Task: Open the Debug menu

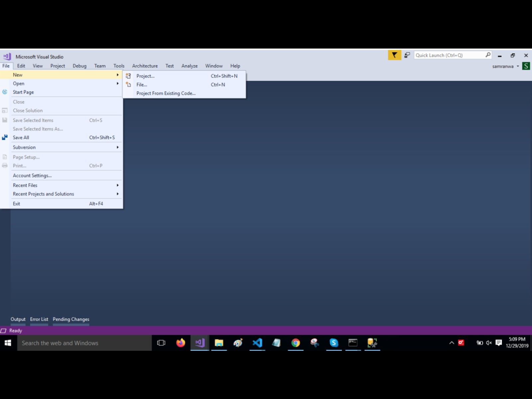Action: point(79,66)
